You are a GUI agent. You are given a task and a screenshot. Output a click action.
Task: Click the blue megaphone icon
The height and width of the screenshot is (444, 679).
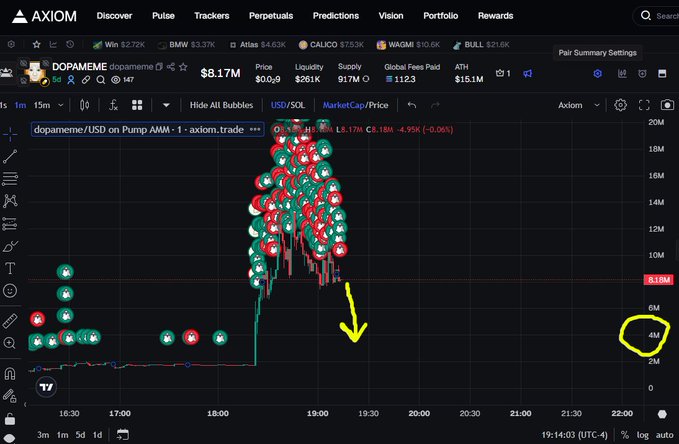(527, 74)
